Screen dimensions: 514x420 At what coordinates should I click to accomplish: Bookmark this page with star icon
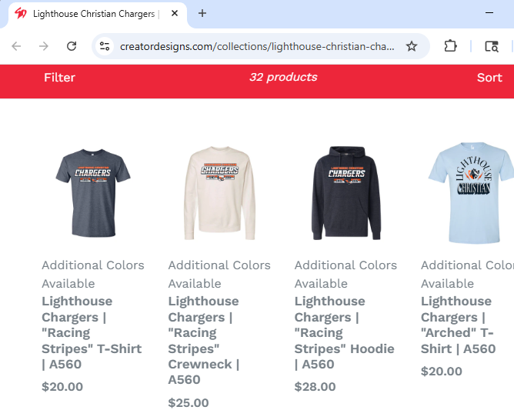point(412,46)
